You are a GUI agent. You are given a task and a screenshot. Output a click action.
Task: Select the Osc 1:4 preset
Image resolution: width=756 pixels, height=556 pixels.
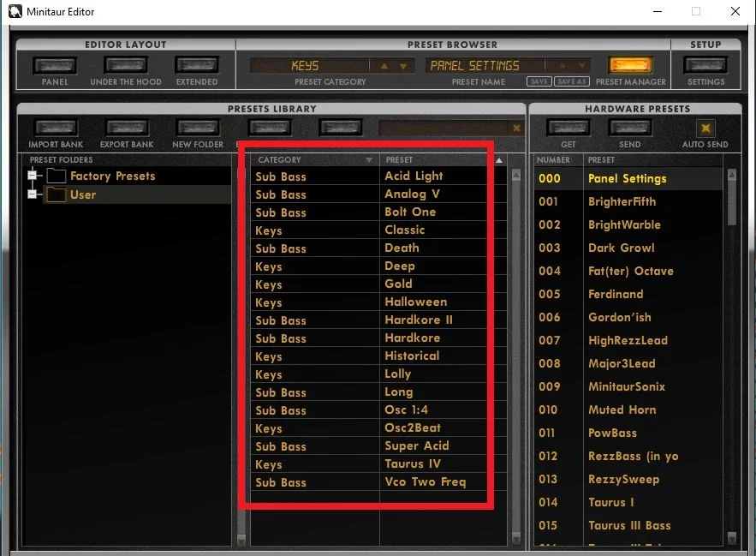coord(407,410)
